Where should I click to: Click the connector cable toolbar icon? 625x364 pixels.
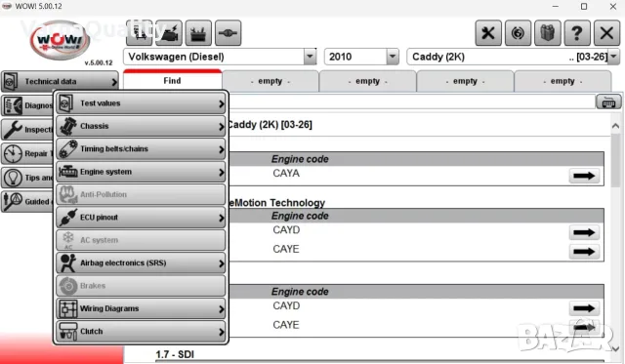(228, 33)
